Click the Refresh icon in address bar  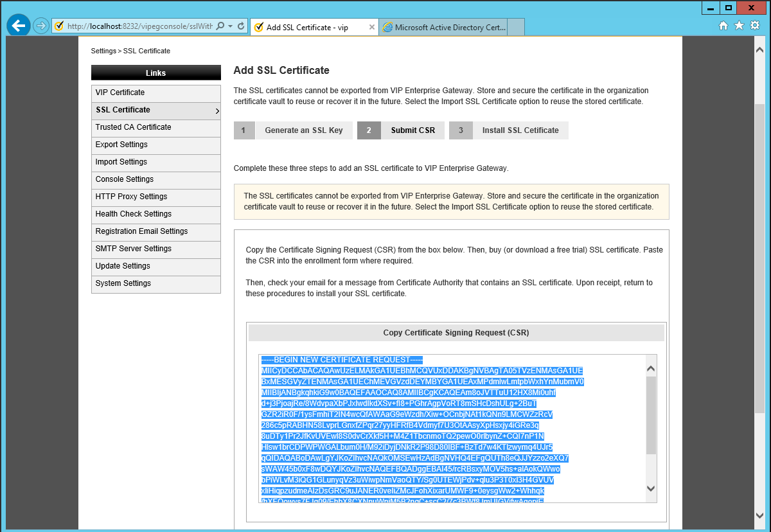pyautogui.click(x=241, y=26)
